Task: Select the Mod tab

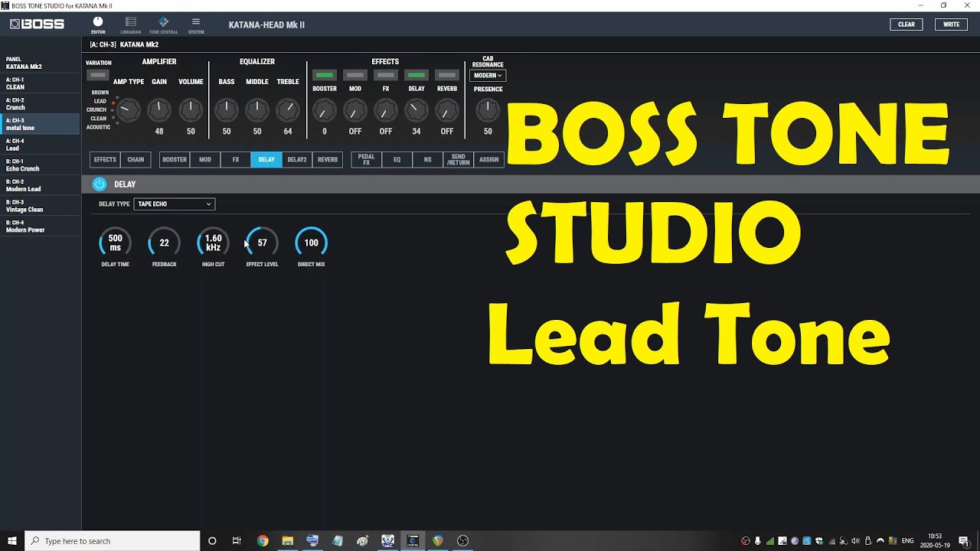Action: [x=205, y=160]
